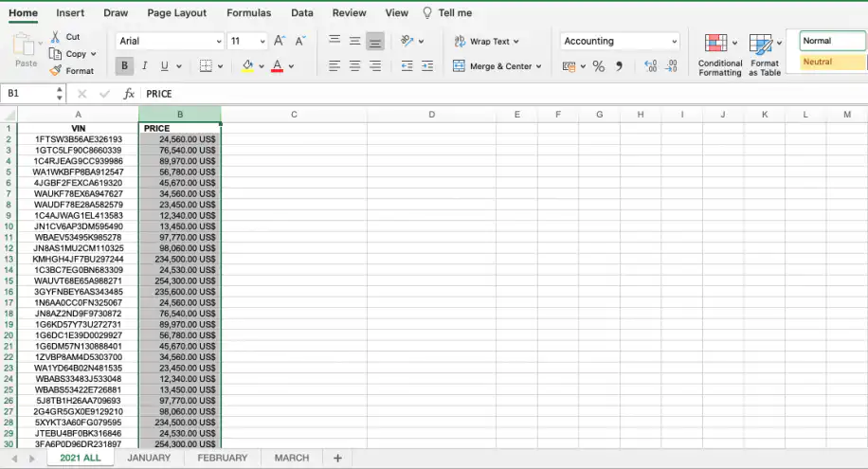Expand the borders dropdown arrow

pos(221,66)
